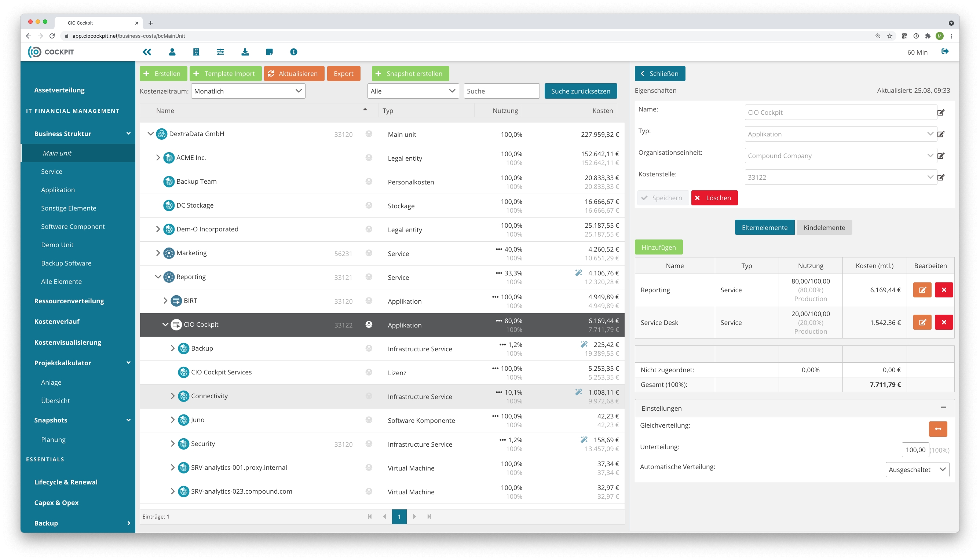
Task: Click the building organization icon in toolbar
Action: point(196,52)
